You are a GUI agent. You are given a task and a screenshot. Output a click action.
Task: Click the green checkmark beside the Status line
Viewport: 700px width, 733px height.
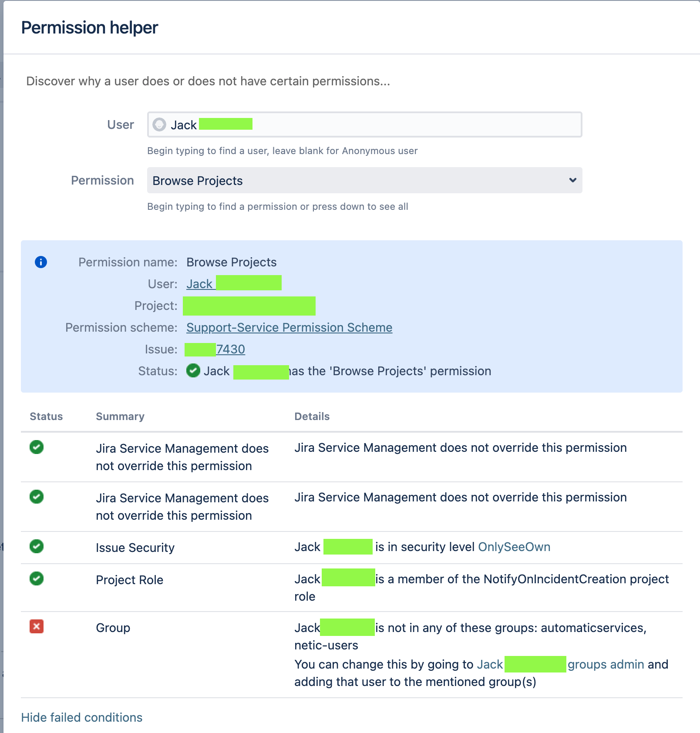(193, 370)
